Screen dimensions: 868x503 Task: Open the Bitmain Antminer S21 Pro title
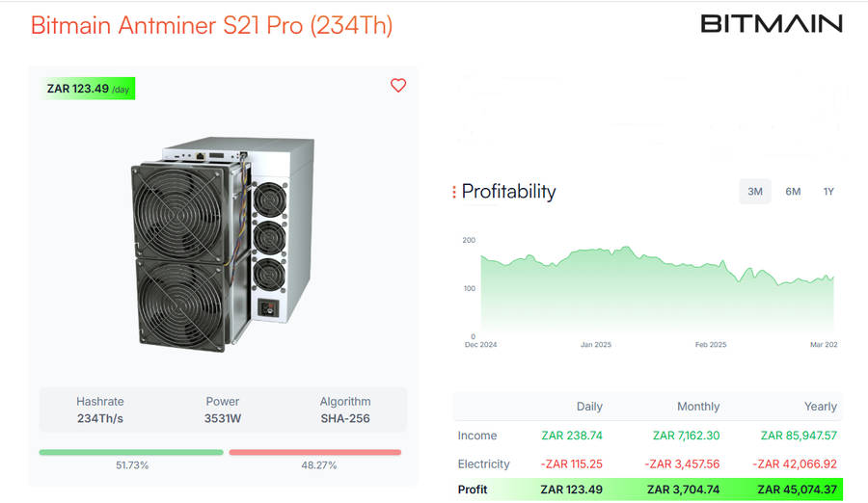pyautogui.click(x=211, y=26)
